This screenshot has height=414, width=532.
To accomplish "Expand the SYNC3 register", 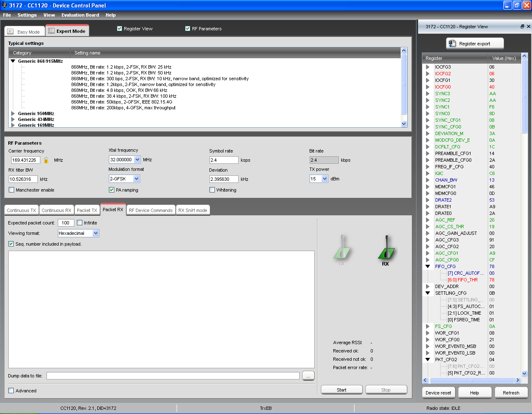I will pos(428,94).
